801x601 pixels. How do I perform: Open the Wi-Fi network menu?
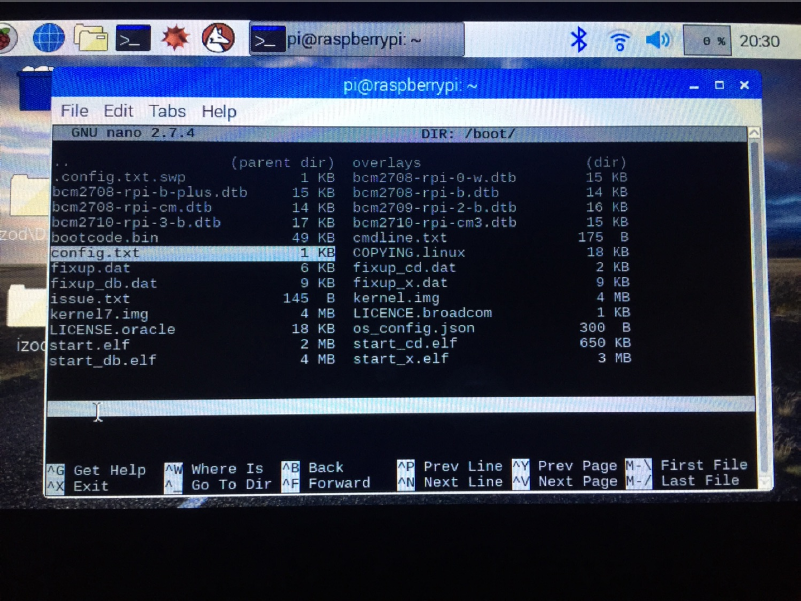point(619,40)
